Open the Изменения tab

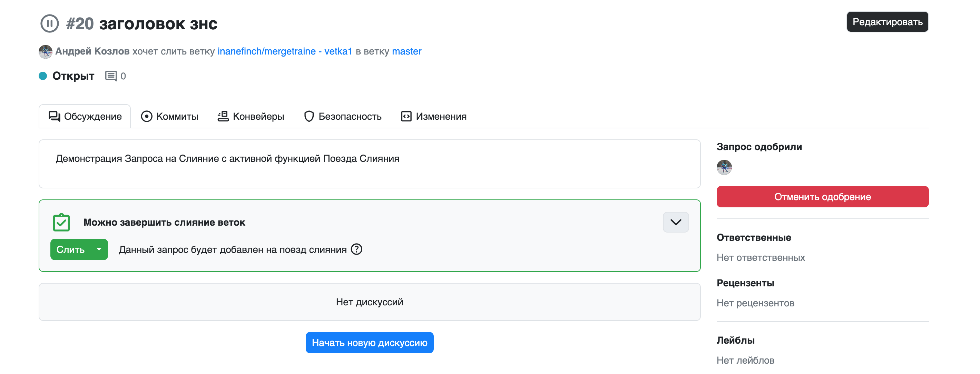pyautogui.click(x=434, y=116)
